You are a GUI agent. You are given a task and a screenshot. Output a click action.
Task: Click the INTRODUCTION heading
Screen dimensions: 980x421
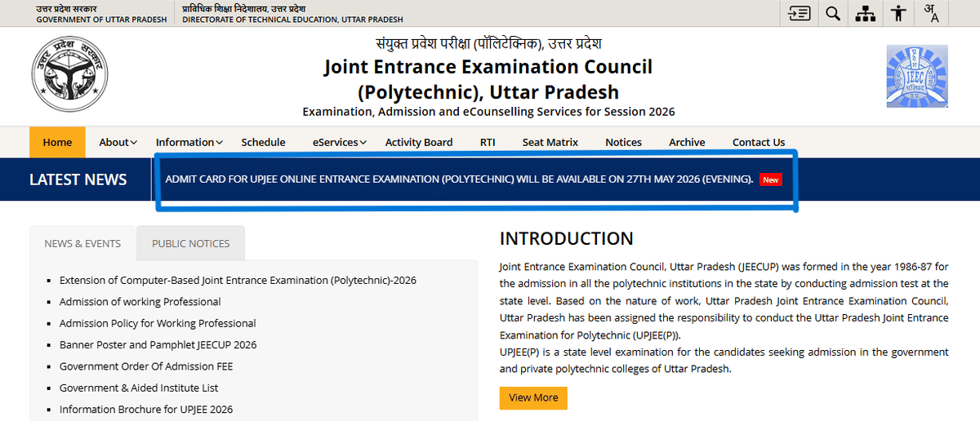(567, 238)
